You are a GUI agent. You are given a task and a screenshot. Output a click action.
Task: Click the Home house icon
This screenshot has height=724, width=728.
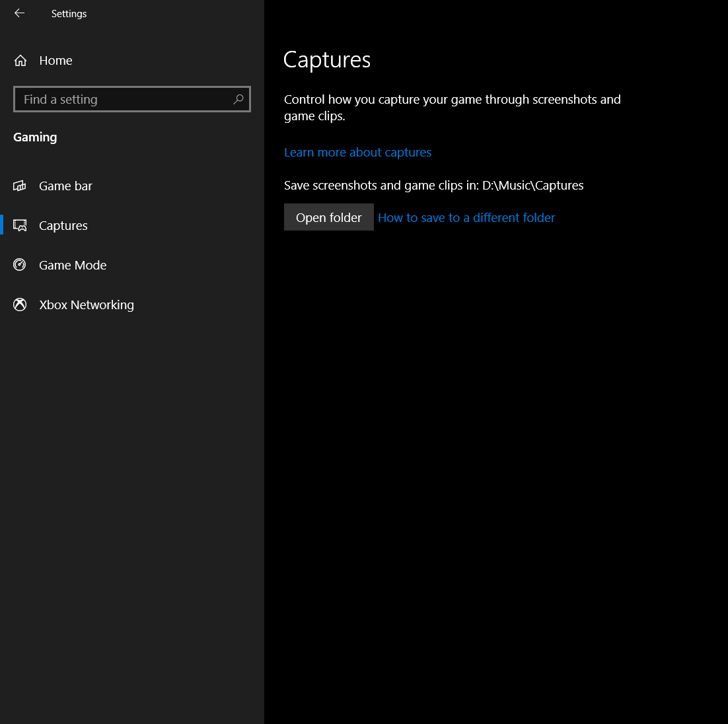pos(20,60)
